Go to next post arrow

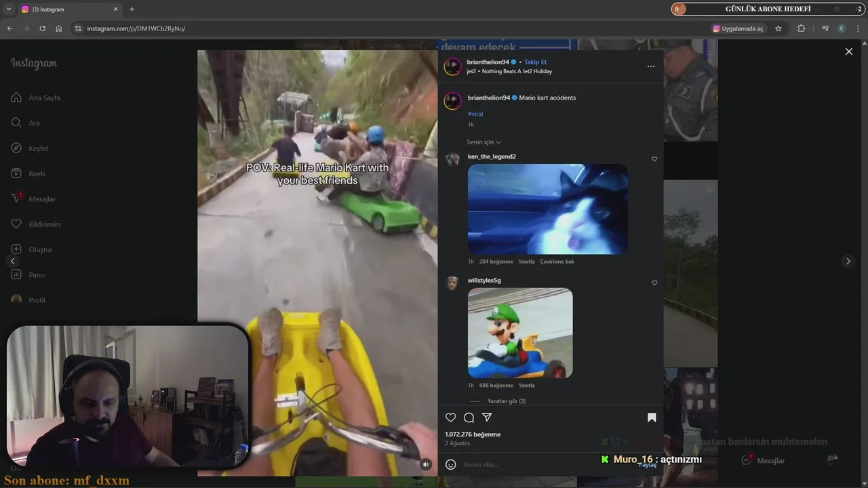(848, 261)
